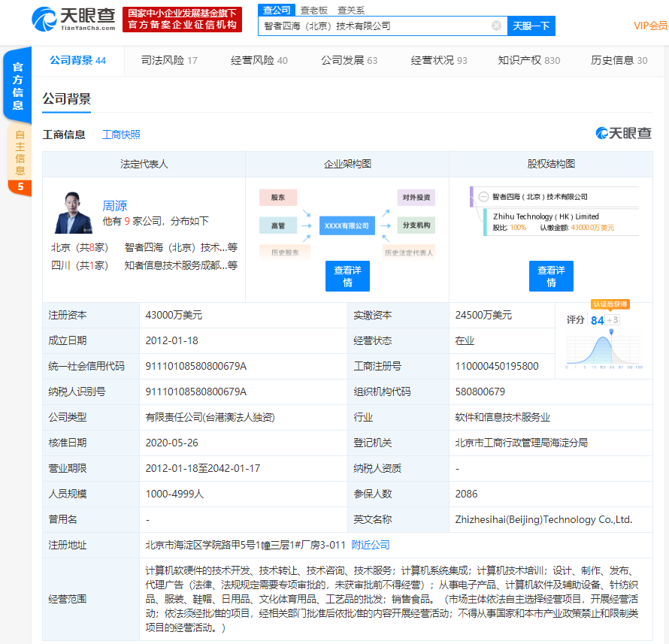Click Zhou Yuan's profile photo
Viewport: 669px width, 644px height.
click(74, 210)
